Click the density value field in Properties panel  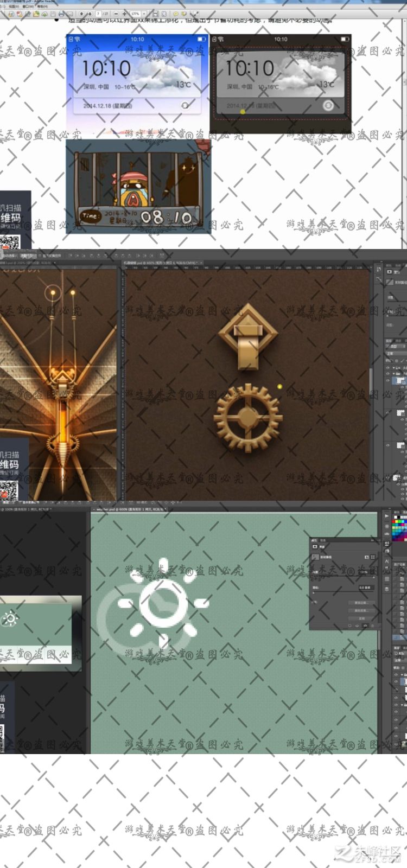(x=364, y=572)
